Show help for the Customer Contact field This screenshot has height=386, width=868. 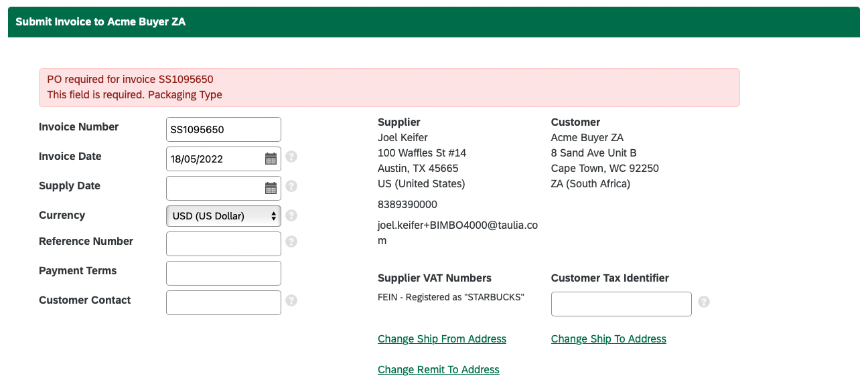point(291,300)
